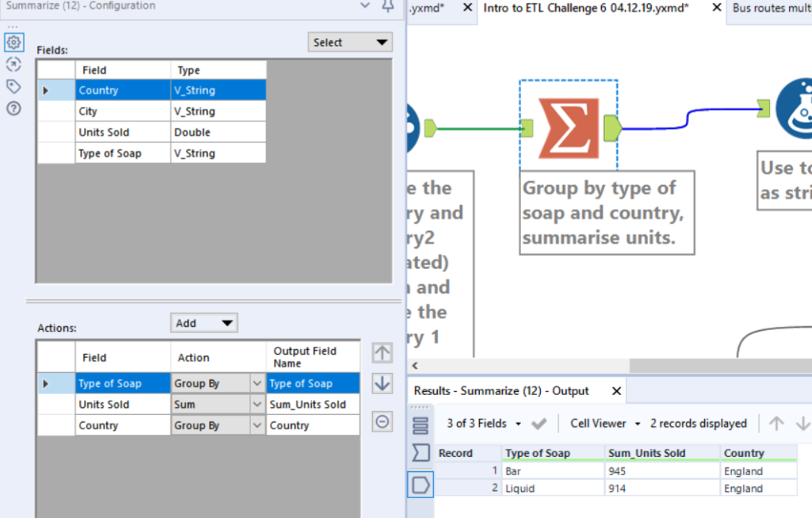Select the Summarize tool on canvas
The image size is (812, 518).
pyautogui.click(x=569, y=128)
